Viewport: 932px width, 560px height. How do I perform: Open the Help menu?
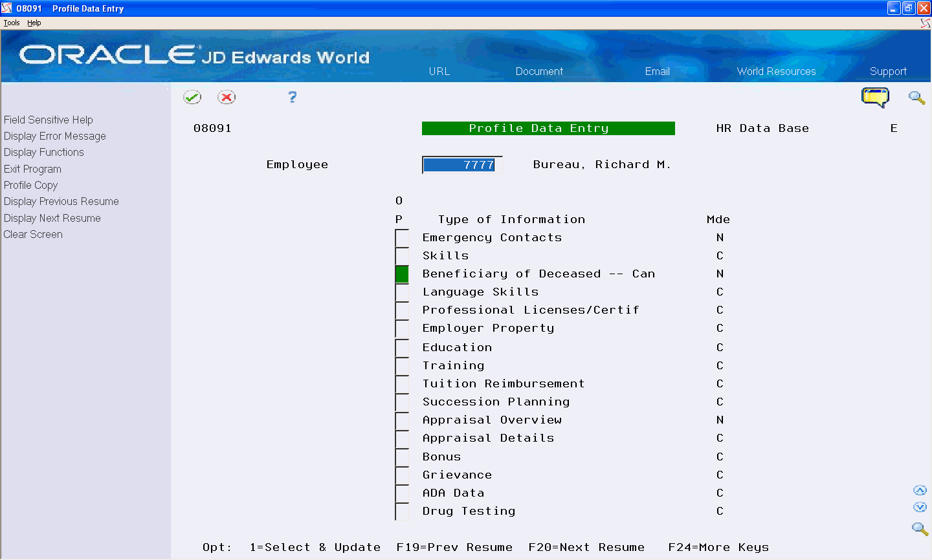coord(34,23)
